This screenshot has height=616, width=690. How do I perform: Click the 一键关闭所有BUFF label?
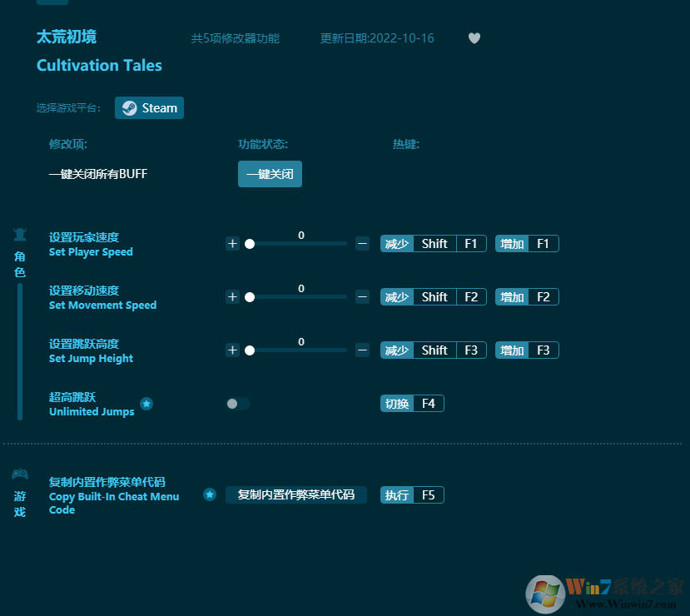tap(98, 174)
